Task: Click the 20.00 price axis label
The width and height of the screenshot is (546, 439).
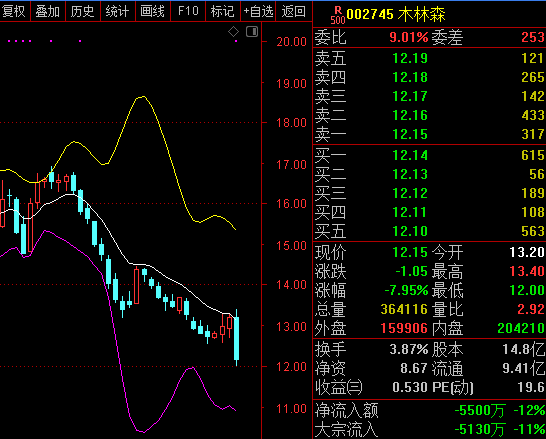Action: point(291,42)
